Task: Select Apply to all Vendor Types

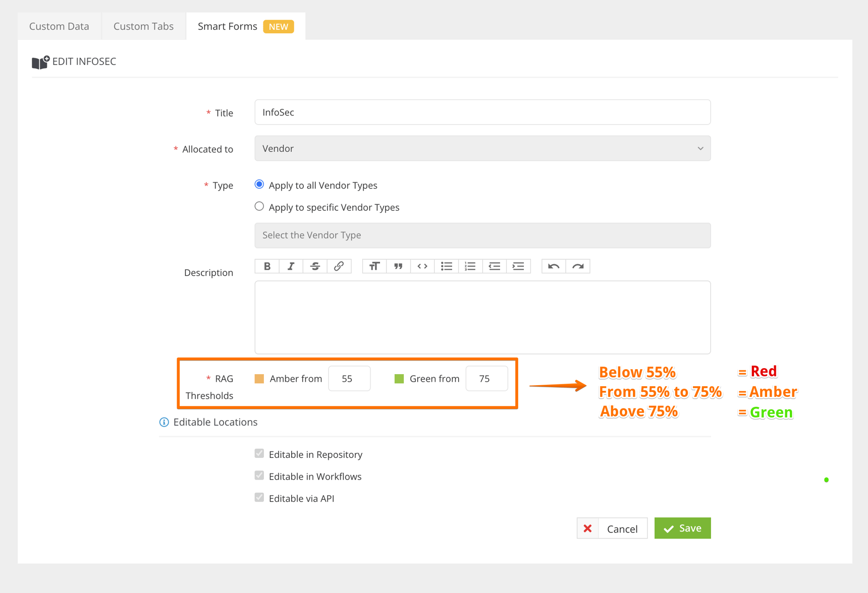Action: pyautogui.click(x=259, y=185)
